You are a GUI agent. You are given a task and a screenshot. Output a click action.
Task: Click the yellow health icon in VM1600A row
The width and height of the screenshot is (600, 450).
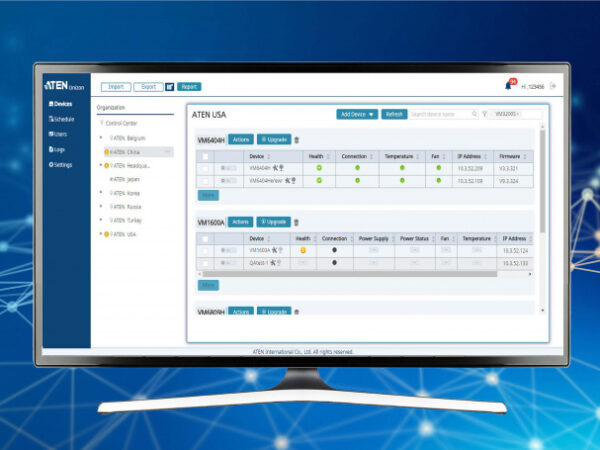point(303,250)
